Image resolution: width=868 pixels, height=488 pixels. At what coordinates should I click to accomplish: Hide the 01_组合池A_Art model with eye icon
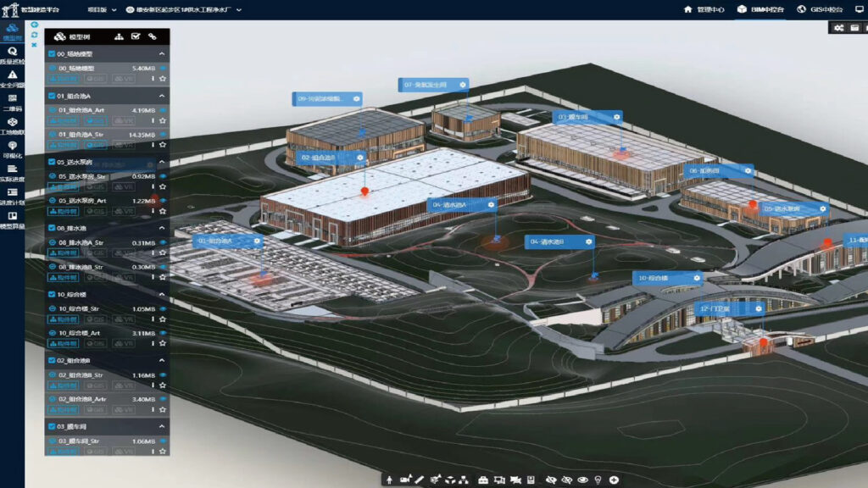click(x=162, y=110)
